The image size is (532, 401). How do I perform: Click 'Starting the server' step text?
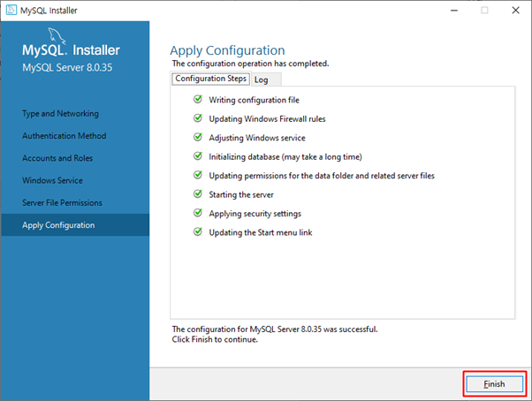[x=241, y=194]
